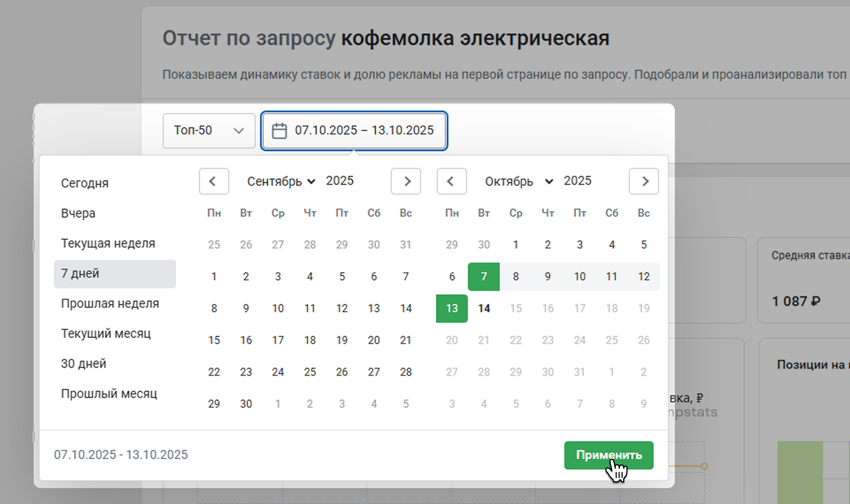
Task: Go back one month on October calendar
Action: [452, 181]
